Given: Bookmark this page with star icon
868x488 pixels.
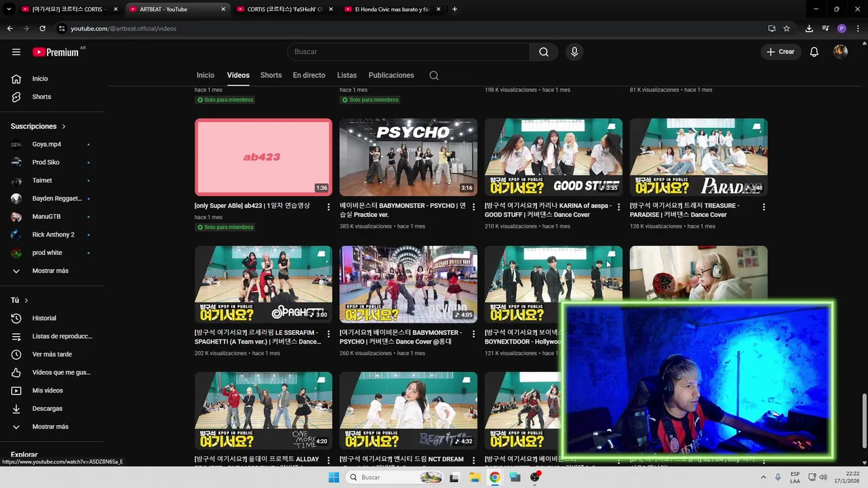Looking at the screenshot, I should (x=787, y=28).
